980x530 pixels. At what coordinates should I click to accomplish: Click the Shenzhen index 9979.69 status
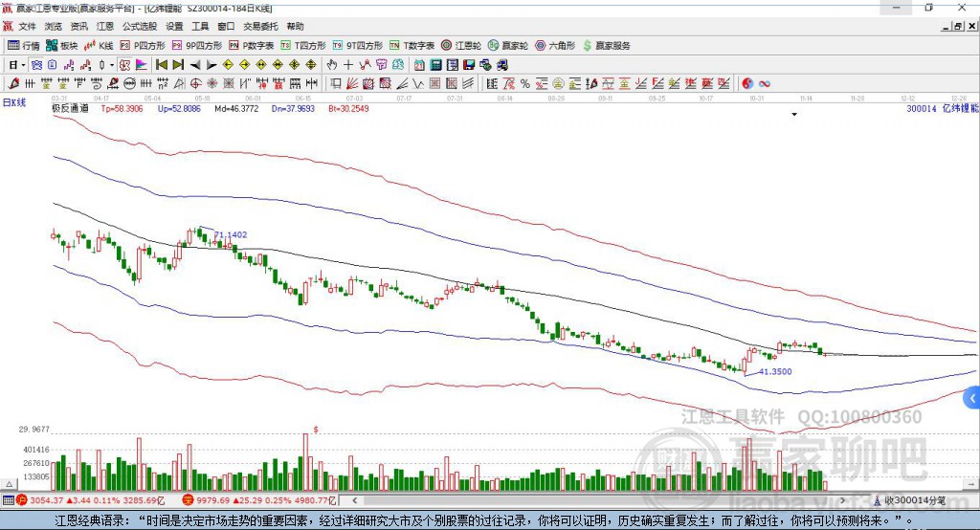tap(259, 500)
